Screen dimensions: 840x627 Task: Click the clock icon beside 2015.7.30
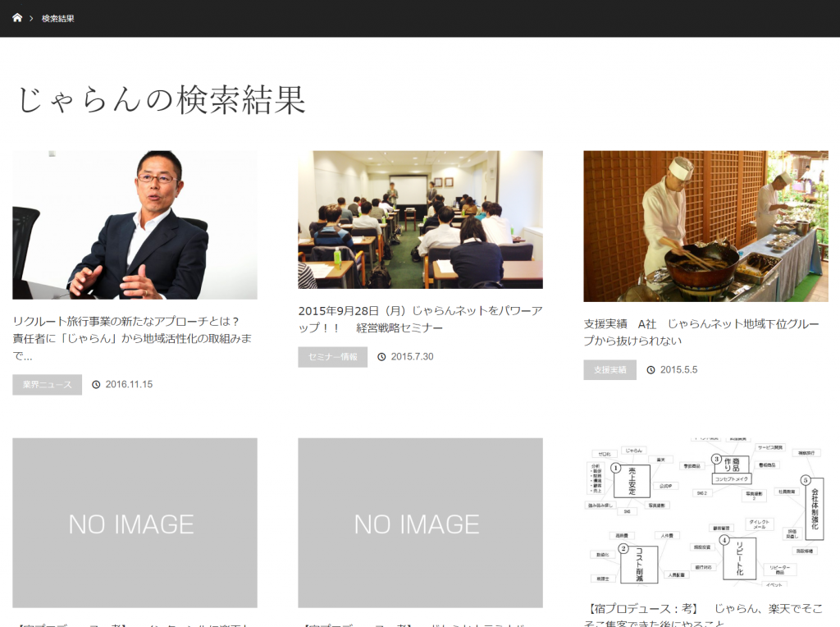tap(381, 357)
